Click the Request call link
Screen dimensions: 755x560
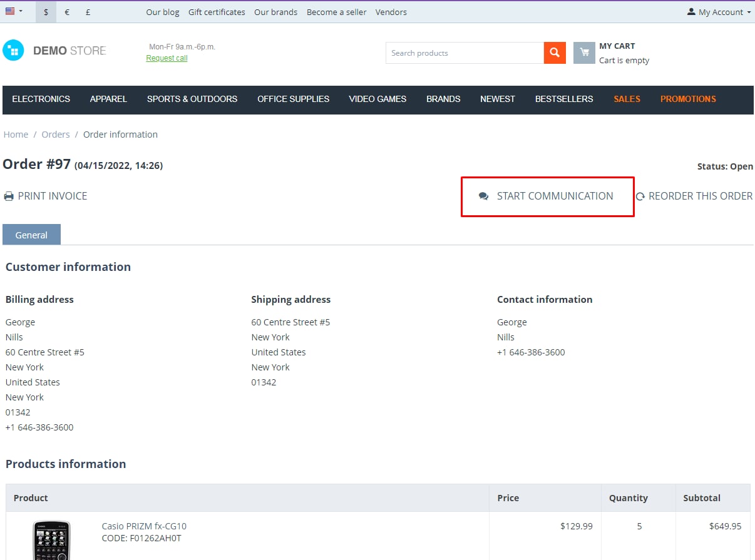click(x=167, y=58)
